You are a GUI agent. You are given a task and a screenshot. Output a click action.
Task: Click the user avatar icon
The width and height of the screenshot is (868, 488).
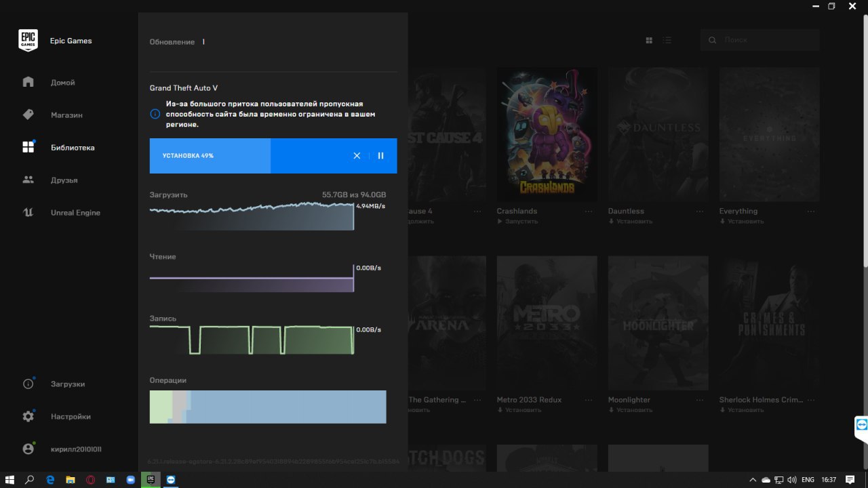click(28, 449)
